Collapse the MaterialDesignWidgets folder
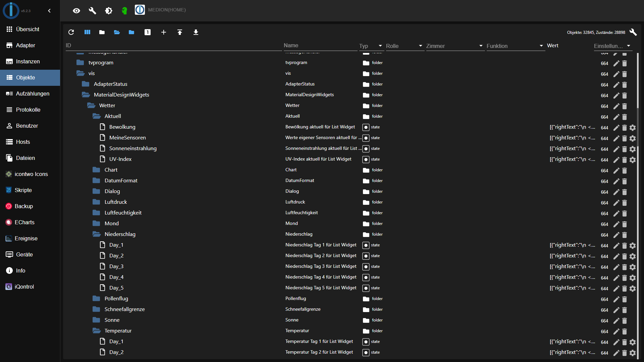Viewport: 644px width, 362px height. pyautogui.click(x=86, y=95)
